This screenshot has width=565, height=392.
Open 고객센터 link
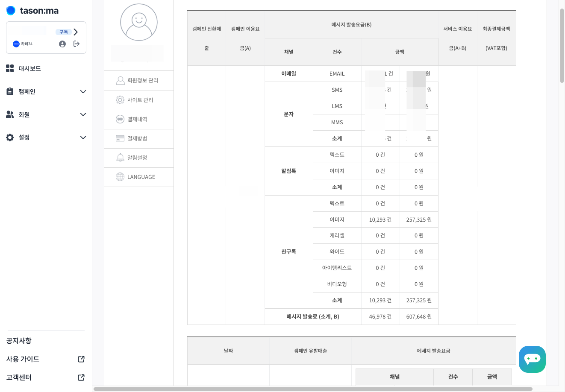tap(19, 377)
